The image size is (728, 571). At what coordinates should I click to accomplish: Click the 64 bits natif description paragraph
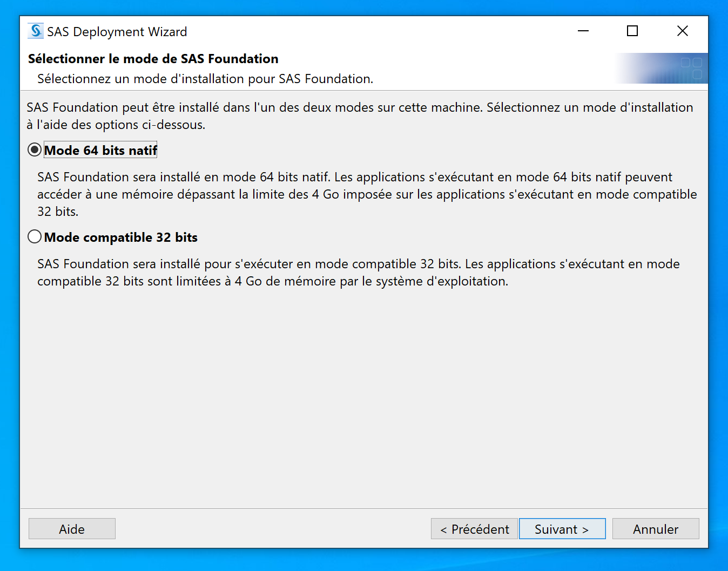[367, 194]
